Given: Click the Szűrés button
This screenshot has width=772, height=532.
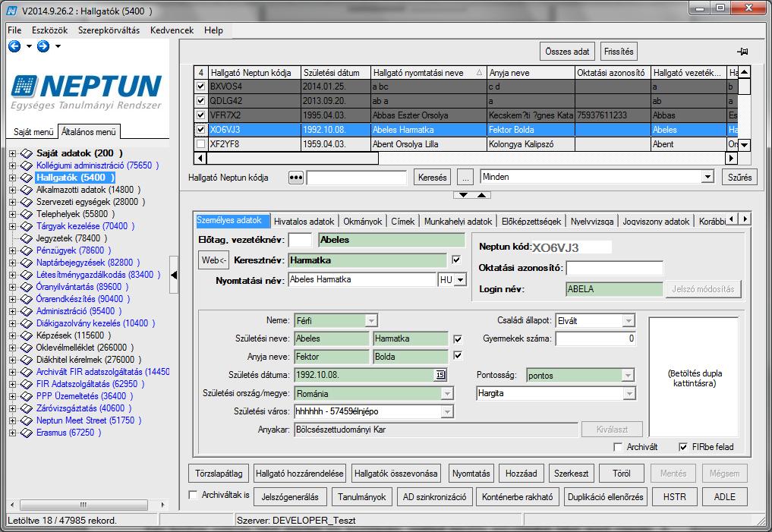Looking at the screenshot, I should point(739,177).
